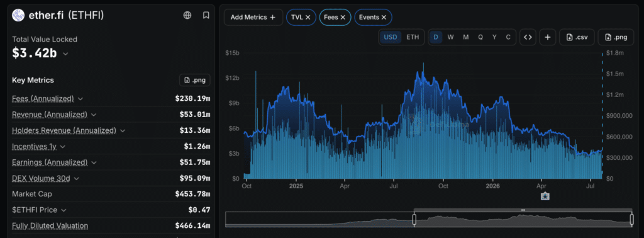Viewport: 644px width, 238px height.
Task: Expand DEX Volume 30d row
Action: [76, 178]
